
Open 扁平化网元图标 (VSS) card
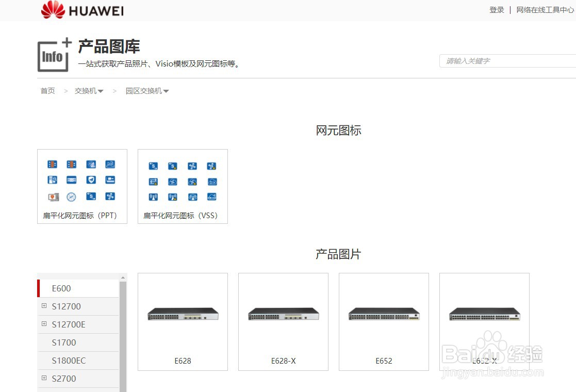(x=183, y=186)
